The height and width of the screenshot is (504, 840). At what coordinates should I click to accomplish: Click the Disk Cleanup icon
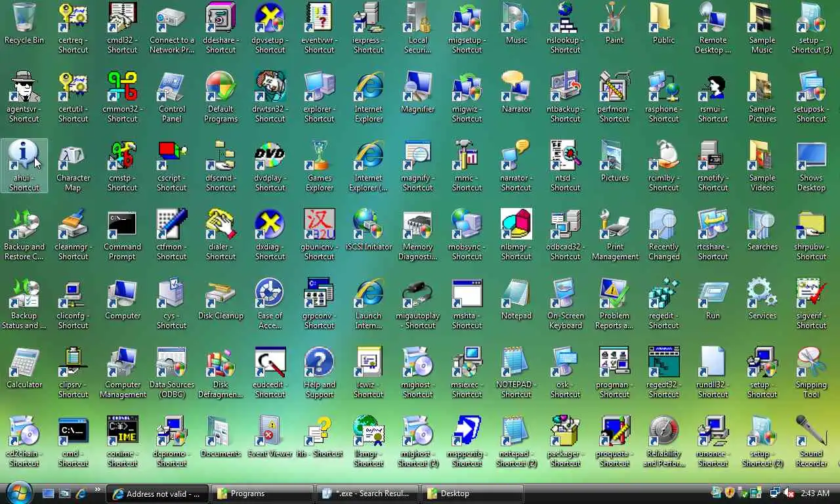(221, 299)
